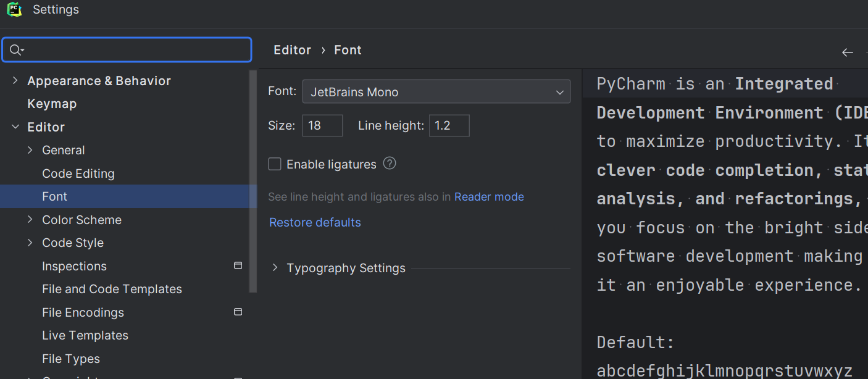Click the search magnifier icon in settings search

click(16, 50)
